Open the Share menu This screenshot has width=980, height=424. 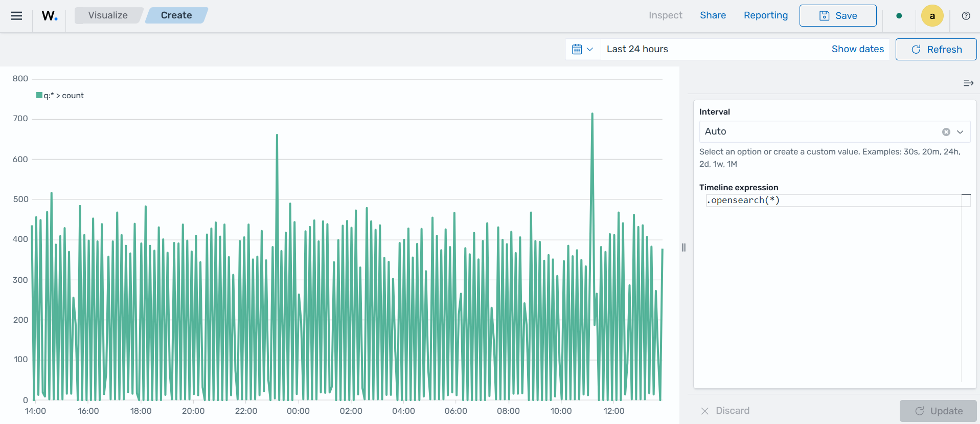point(713,15)
